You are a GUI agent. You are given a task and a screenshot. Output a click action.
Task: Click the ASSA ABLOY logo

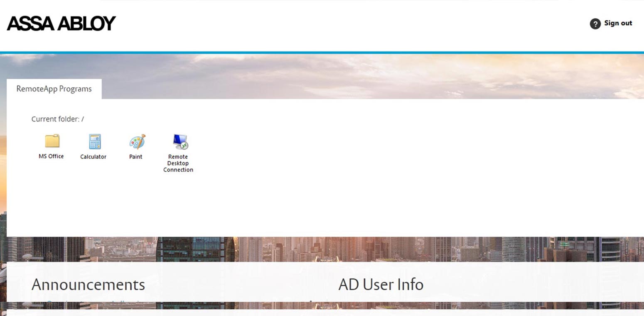click(x=61, y=23)
